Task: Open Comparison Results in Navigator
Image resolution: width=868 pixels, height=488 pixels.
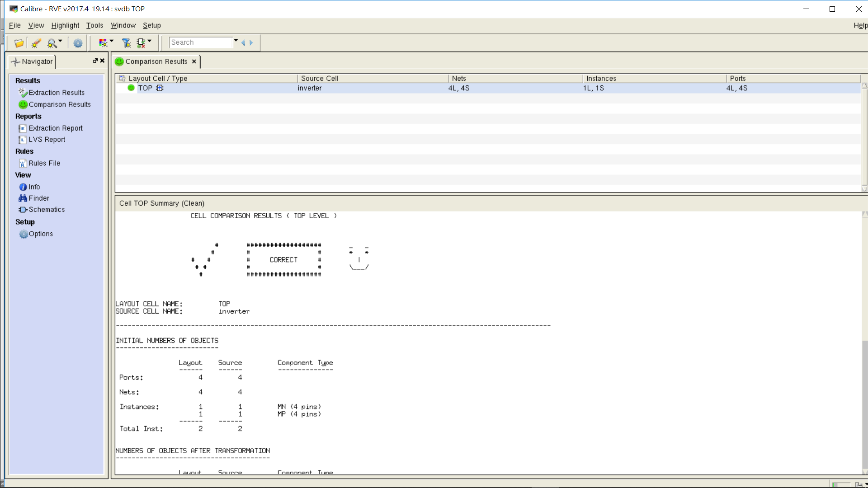Action: tap(60, 104)
